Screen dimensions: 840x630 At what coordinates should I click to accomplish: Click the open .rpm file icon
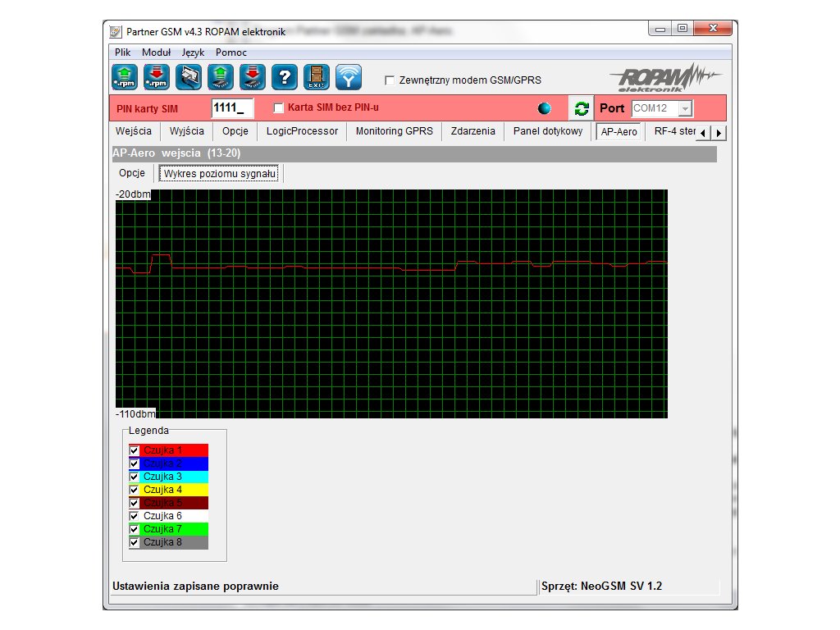coord(124,77)
